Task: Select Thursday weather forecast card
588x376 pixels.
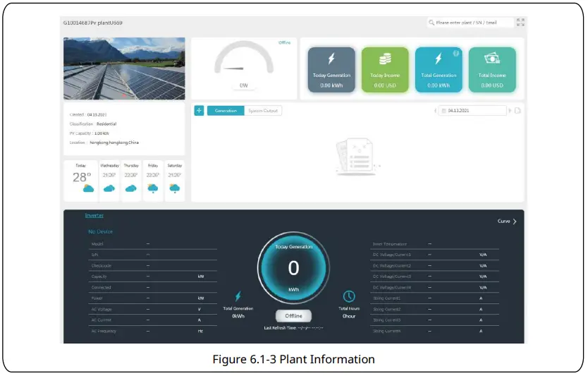Action: pos(131,181)
